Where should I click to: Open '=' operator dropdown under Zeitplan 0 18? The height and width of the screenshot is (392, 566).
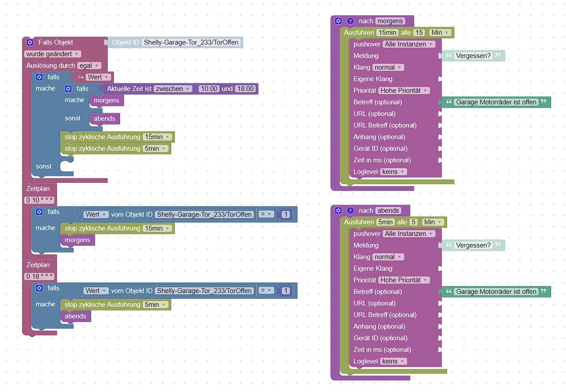coord(266,291)
